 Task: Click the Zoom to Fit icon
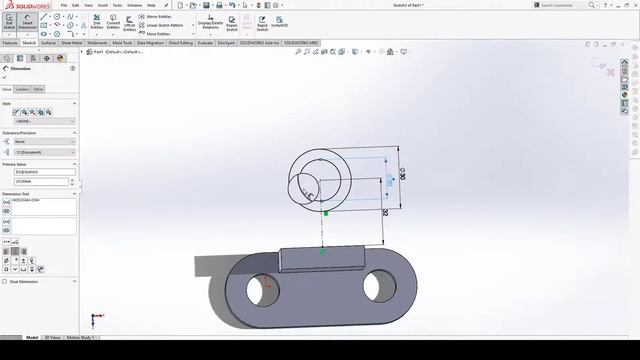pos(298,52)
